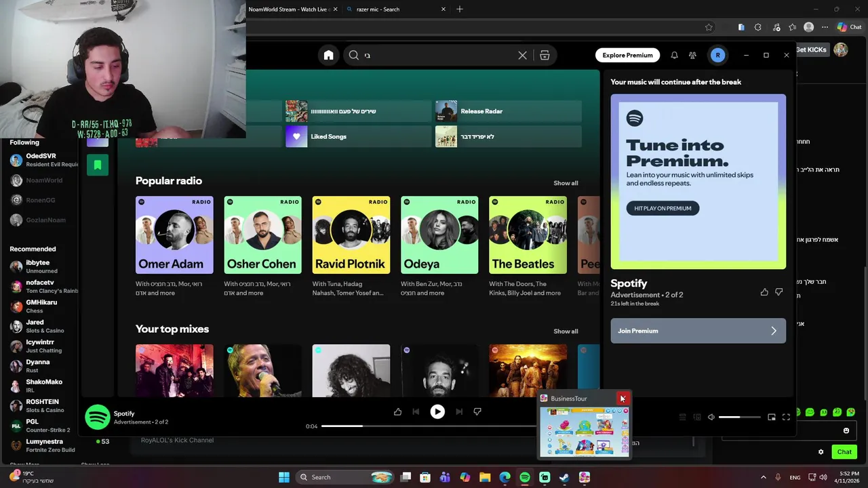Open Connect to a device icon
Image resolution: width=868 pixels, height=488 pixels.
pyautogui.click(x=696, y=418)
